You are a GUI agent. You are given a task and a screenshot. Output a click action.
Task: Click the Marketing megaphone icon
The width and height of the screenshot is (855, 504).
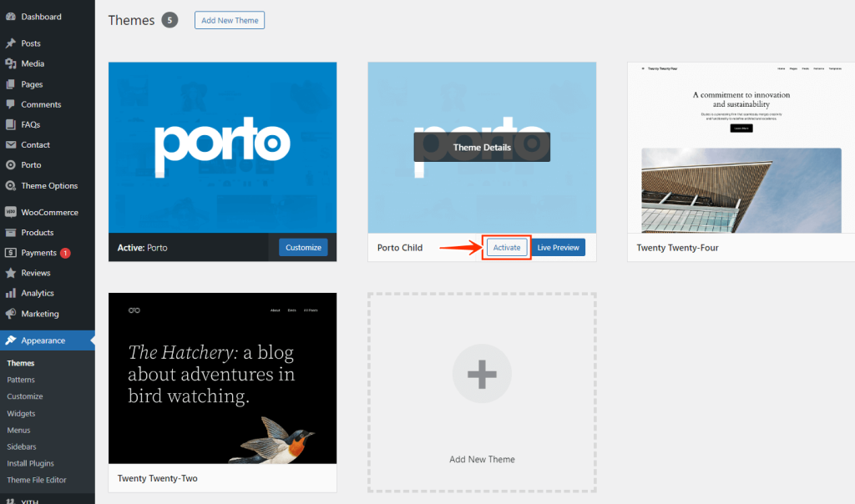pos(10,313)
